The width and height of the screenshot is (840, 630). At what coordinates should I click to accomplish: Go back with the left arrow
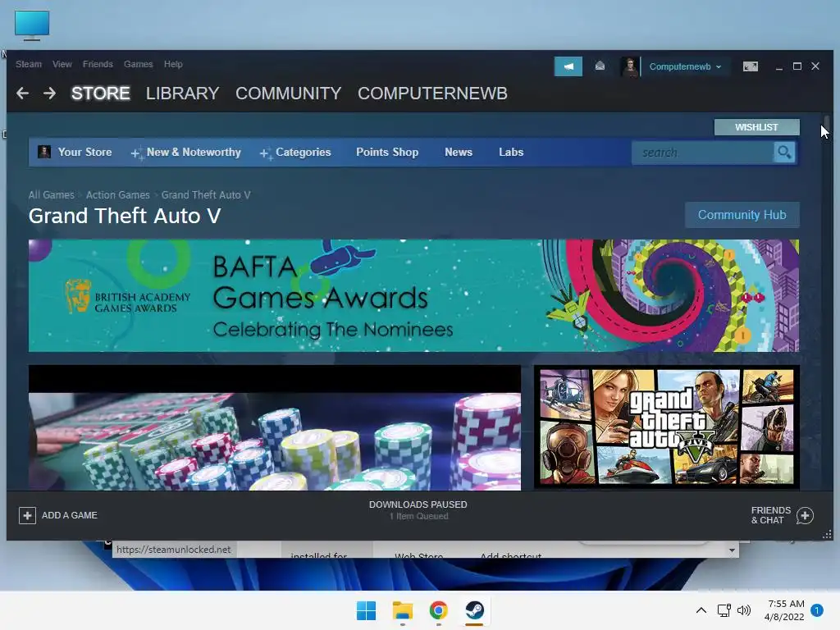[x=22, y=94]
